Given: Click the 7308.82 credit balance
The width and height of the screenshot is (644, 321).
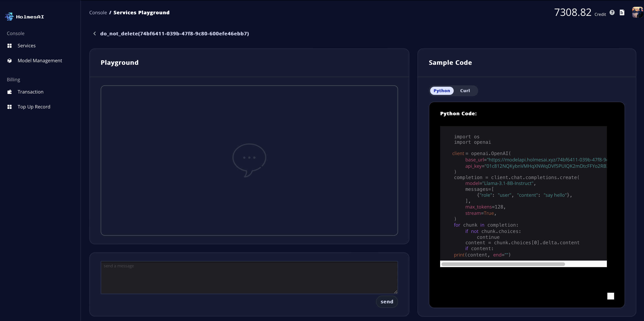Looking at the screenshot, I should pos(573,12).
